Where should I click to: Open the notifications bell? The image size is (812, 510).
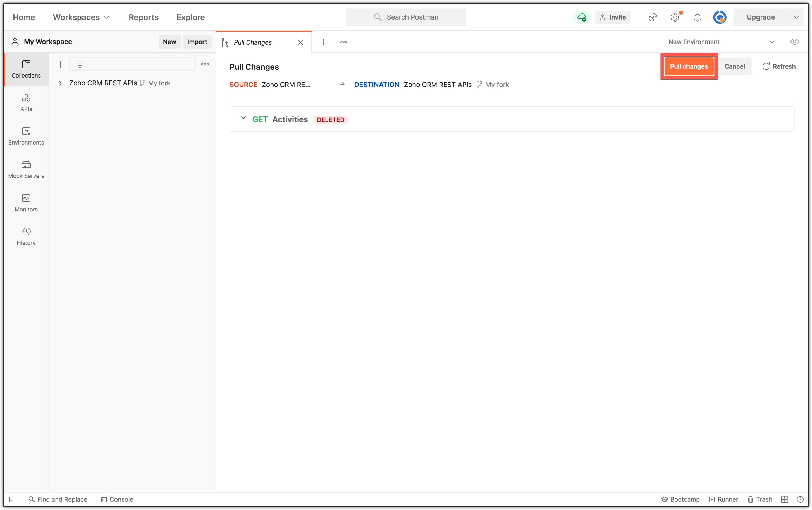click(x=697, y=17)
